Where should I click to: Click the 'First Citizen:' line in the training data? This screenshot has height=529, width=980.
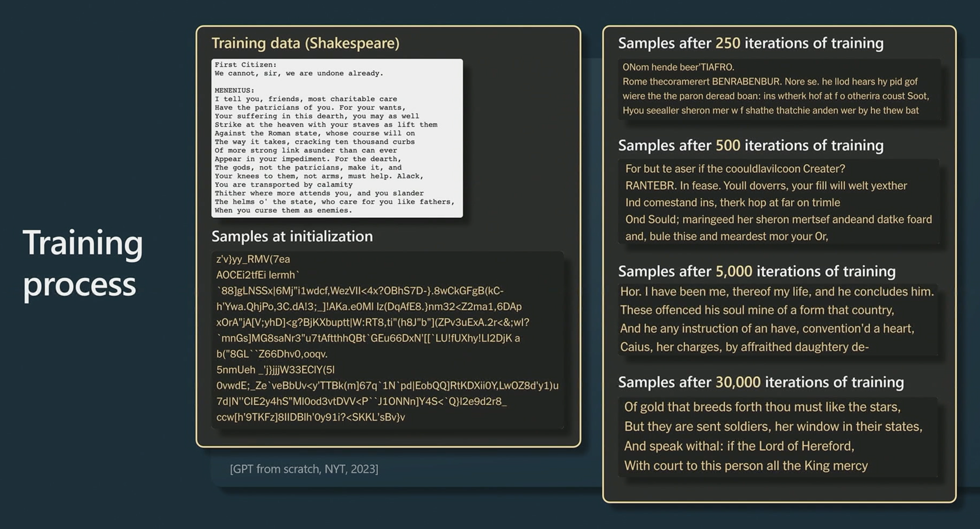click(245, 65)
